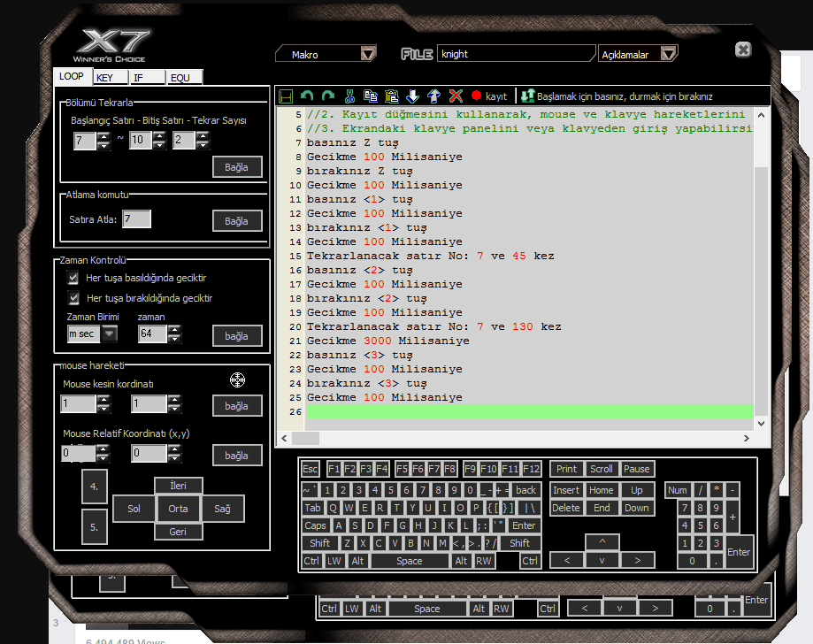Click the paste clipboard icon
This screenshot has width=813, height=644.
click(392, 96)
